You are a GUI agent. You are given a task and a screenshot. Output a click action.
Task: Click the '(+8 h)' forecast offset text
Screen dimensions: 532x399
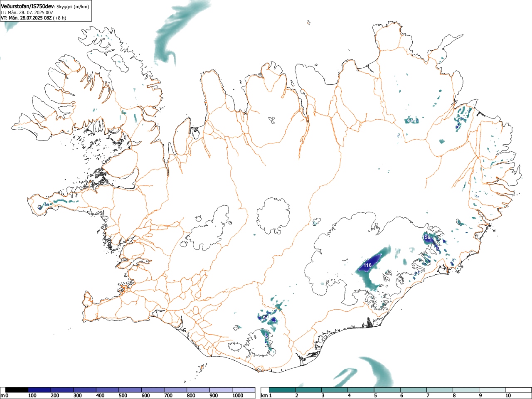[x=59, y=18]
